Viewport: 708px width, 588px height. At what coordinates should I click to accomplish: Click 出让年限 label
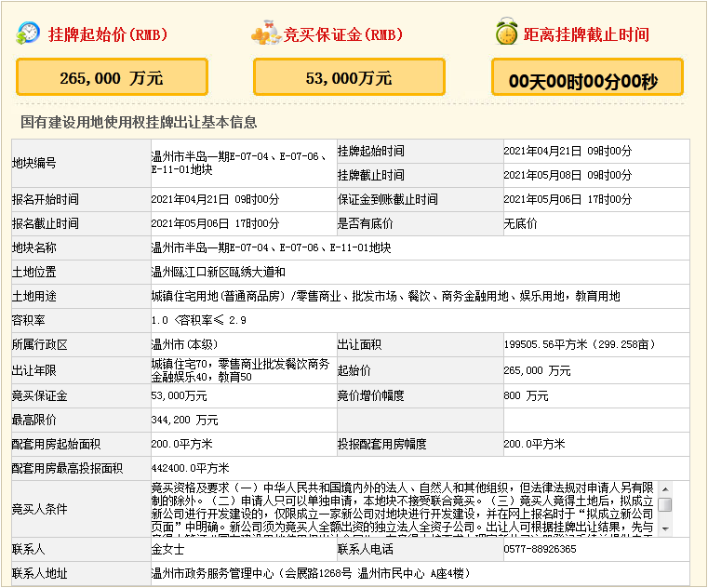click(33, 370)
